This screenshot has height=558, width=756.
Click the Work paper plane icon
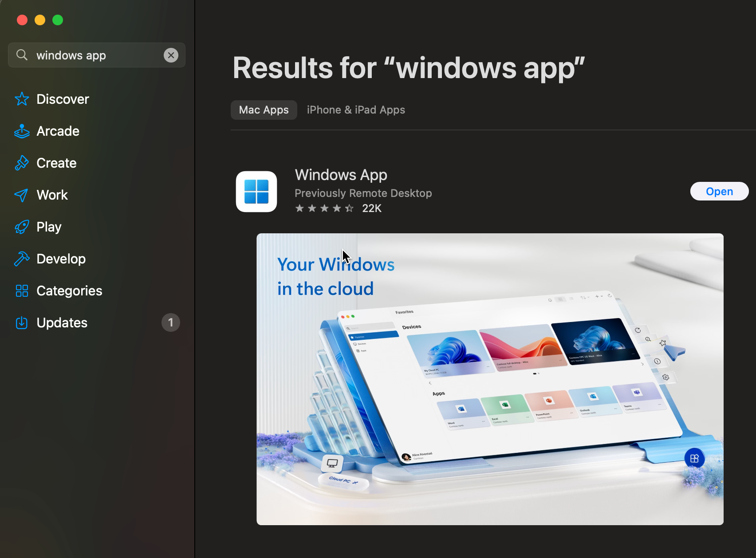click(x=21, y=195)
